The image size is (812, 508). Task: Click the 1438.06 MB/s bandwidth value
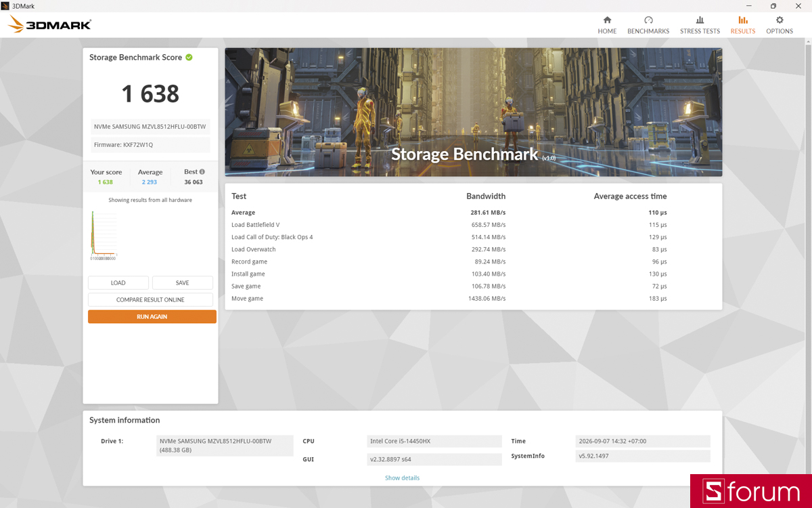click(x=487, y=299)
